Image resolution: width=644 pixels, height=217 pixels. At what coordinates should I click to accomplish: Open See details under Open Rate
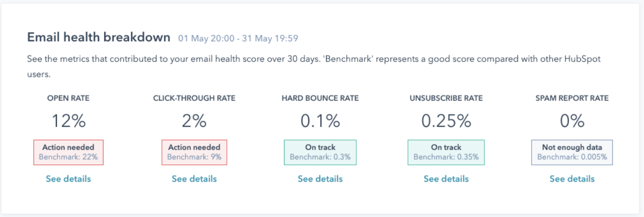(68, 179)
